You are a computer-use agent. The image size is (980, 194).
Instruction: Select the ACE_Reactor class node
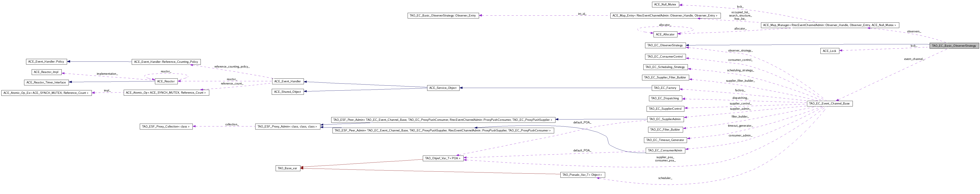166,81
